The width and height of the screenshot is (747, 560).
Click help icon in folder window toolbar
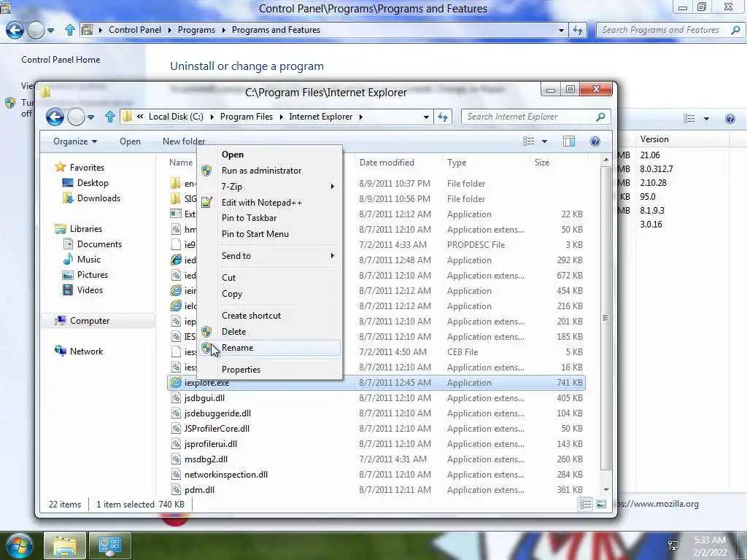coord(595,141)
